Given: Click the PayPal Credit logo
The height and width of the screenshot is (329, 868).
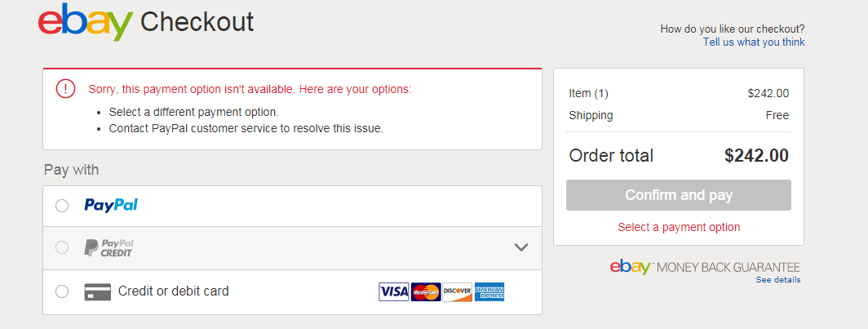Looking at the screenshot, I should pos(108,248).
